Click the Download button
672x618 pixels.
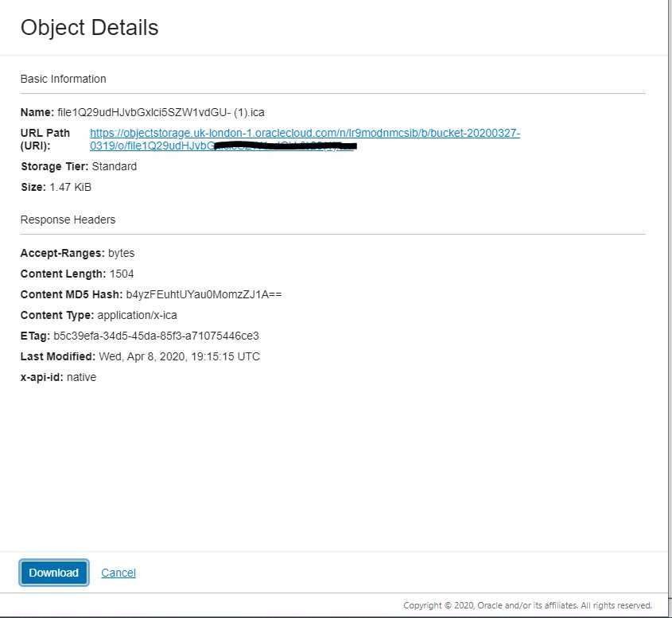(53, 573)
